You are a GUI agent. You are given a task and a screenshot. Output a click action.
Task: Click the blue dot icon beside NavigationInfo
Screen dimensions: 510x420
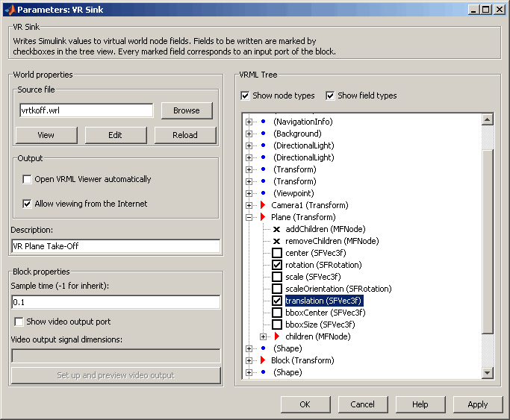[264, 122]
